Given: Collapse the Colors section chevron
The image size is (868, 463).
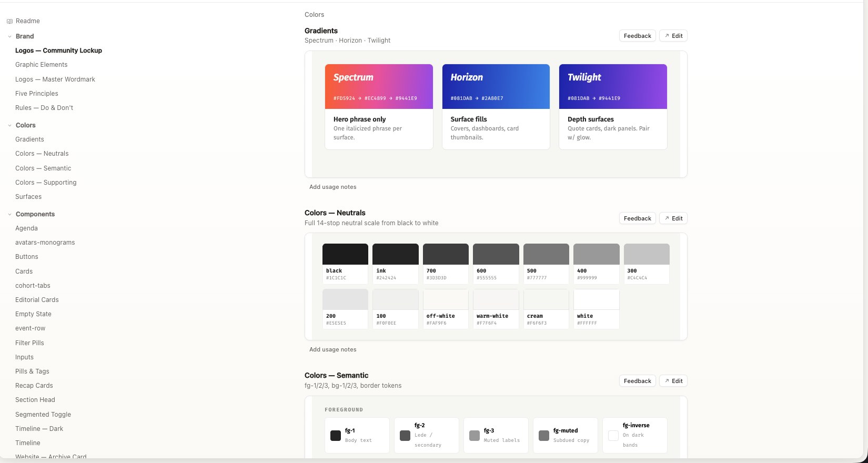Looking at the screenshot, I should (9, 125).
